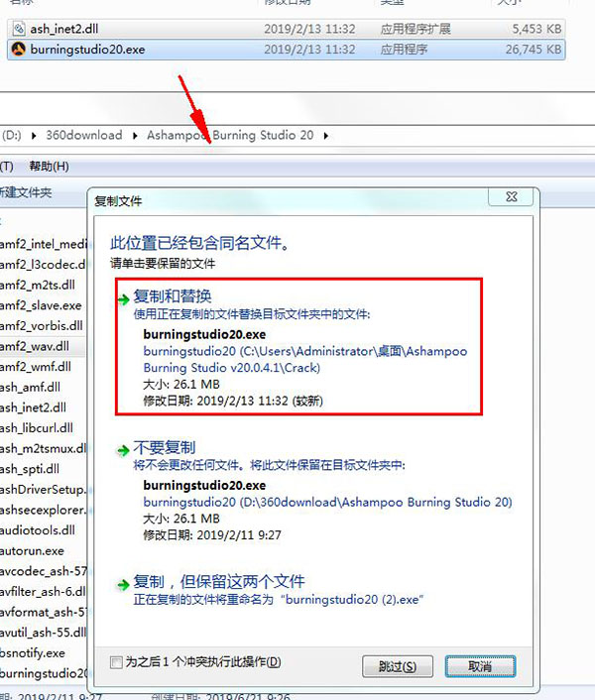
Task: Select amf2_wav.dll in the file list
Action: point(36,346)
